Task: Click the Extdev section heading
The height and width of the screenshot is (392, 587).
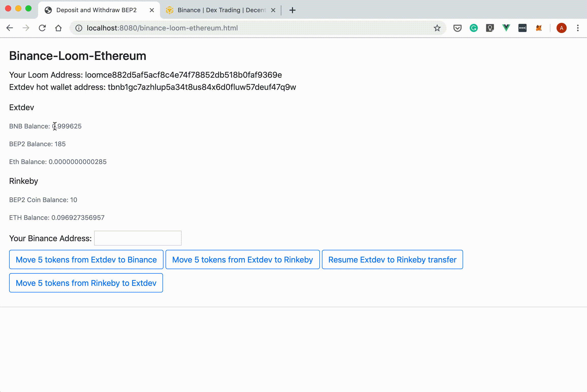Action: point(22,107)
